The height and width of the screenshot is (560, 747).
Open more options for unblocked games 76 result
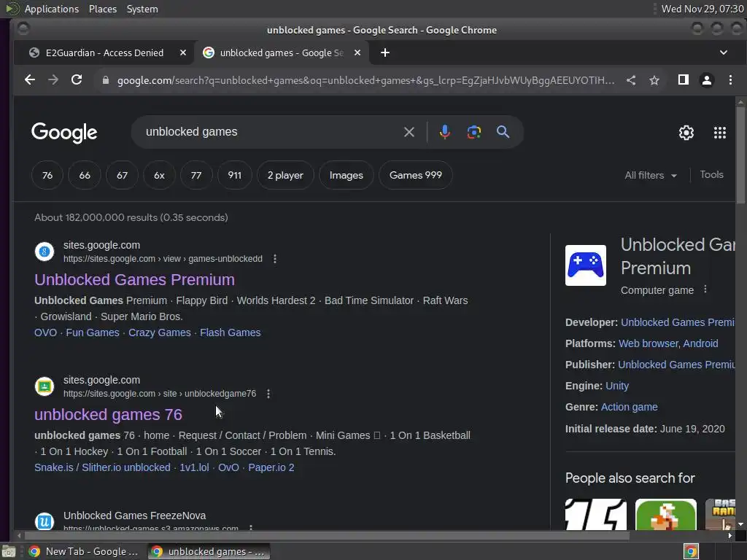pyautogui.click(x=268, y=394)
